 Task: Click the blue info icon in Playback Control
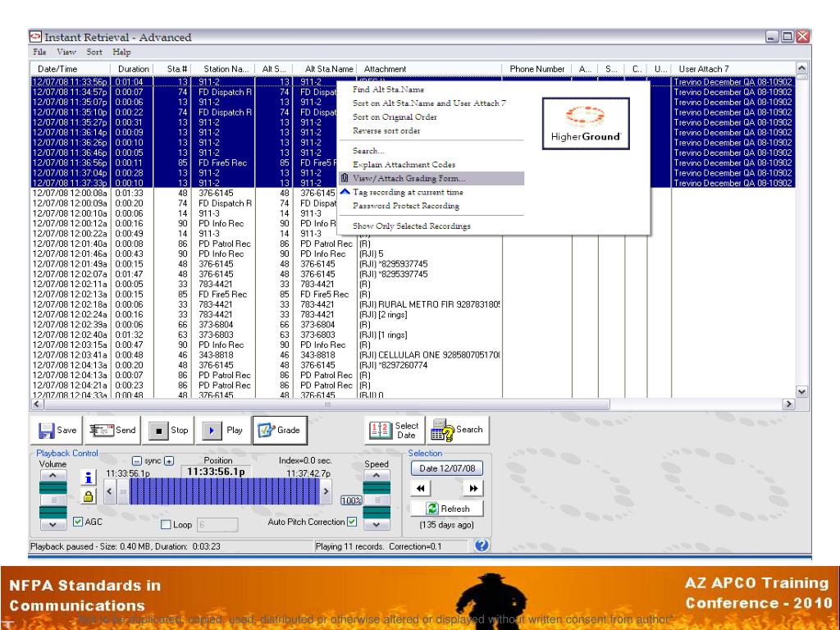[89, 477]
